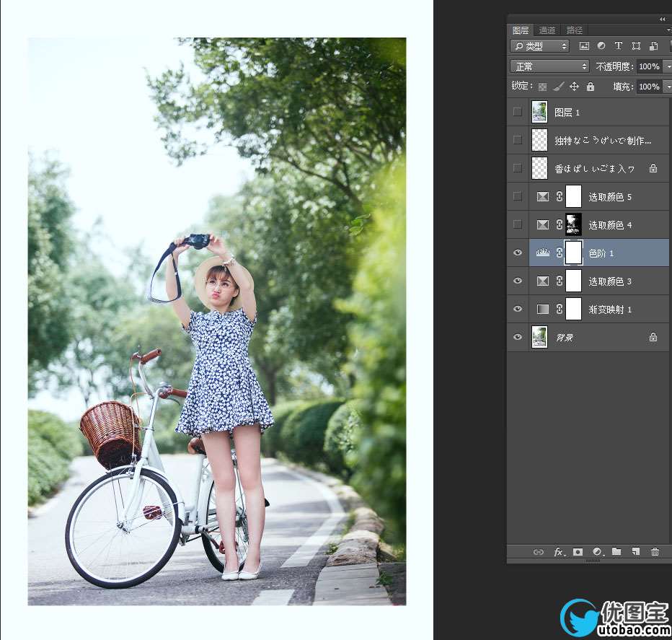Hide the 选取颜色 3 layer
Viewport: 672px width, 640px height.
tap(517, 281)
